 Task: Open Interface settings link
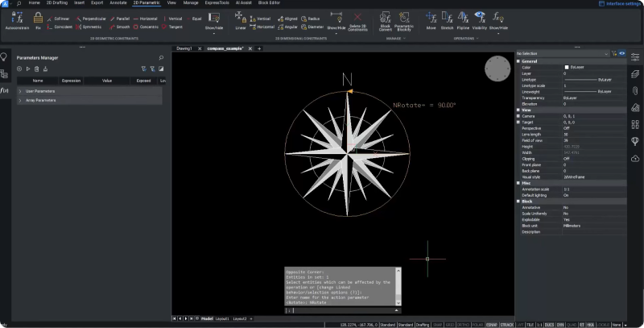pos(621,3)
